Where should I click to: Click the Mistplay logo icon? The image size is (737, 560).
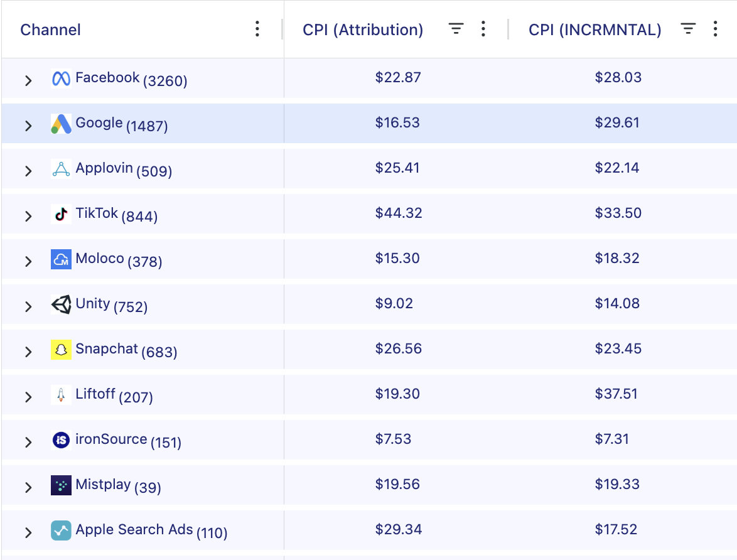point(61,485)
